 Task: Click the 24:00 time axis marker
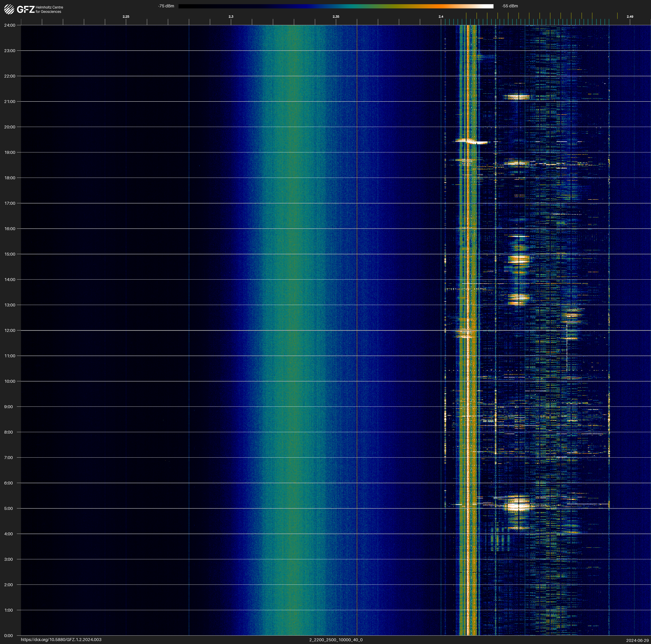click(x=10, y=25)
